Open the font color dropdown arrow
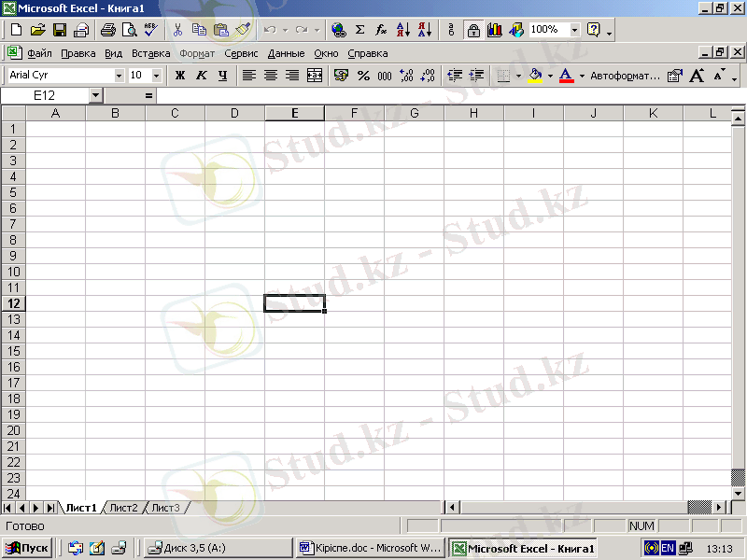The height and width of the screenshot is (560, 747). (582, 76)
